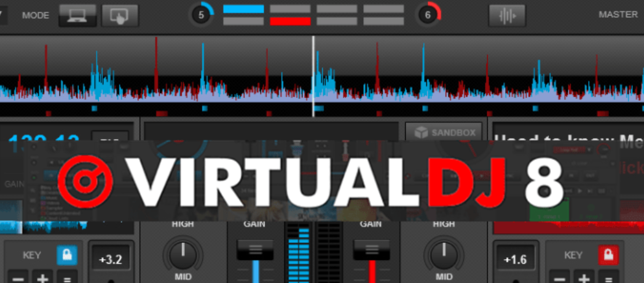Viewport: 644px width, 283px height.
Task: Click the left deck +3.2 pitch display
Action: pos(111,259)
